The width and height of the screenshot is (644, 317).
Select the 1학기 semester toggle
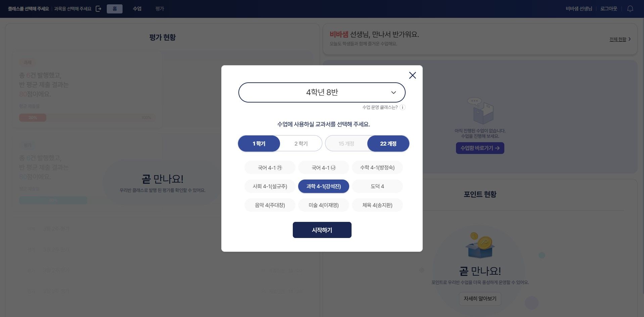259,144
